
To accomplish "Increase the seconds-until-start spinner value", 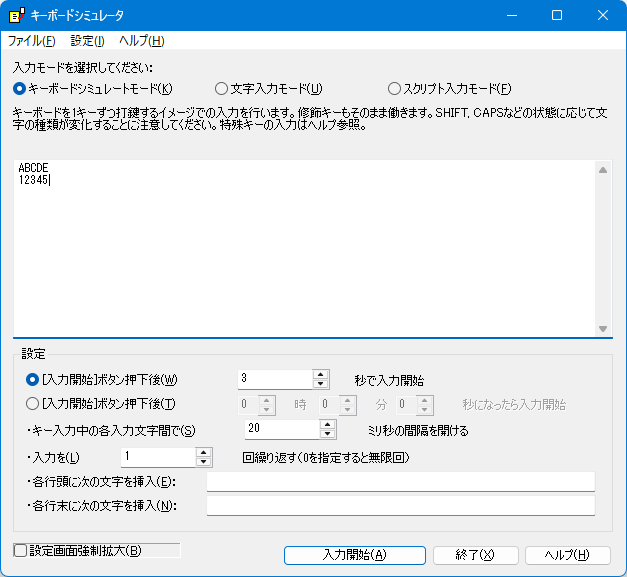I will click(320, 375).
